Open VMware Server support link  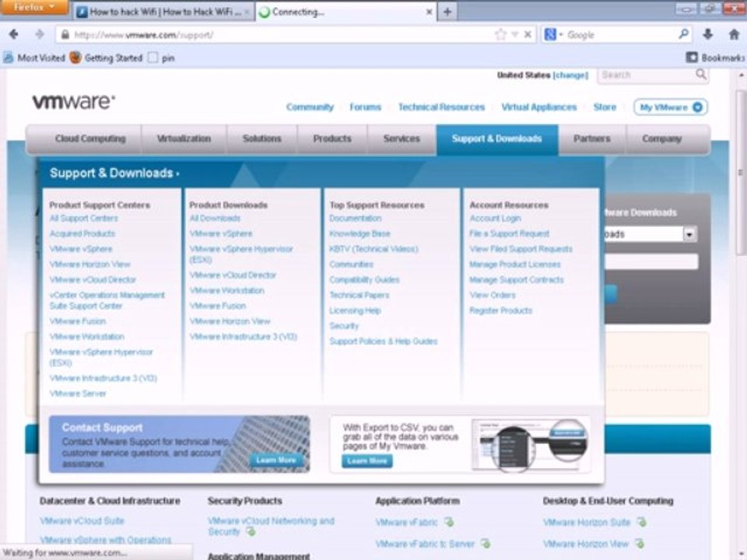point(78,394)
